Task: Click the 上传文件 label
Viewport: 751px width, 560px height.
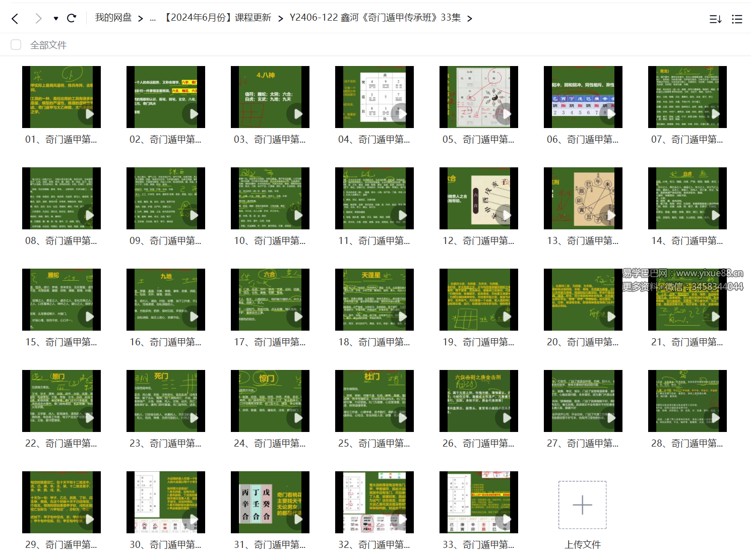Action: (582, 544)
